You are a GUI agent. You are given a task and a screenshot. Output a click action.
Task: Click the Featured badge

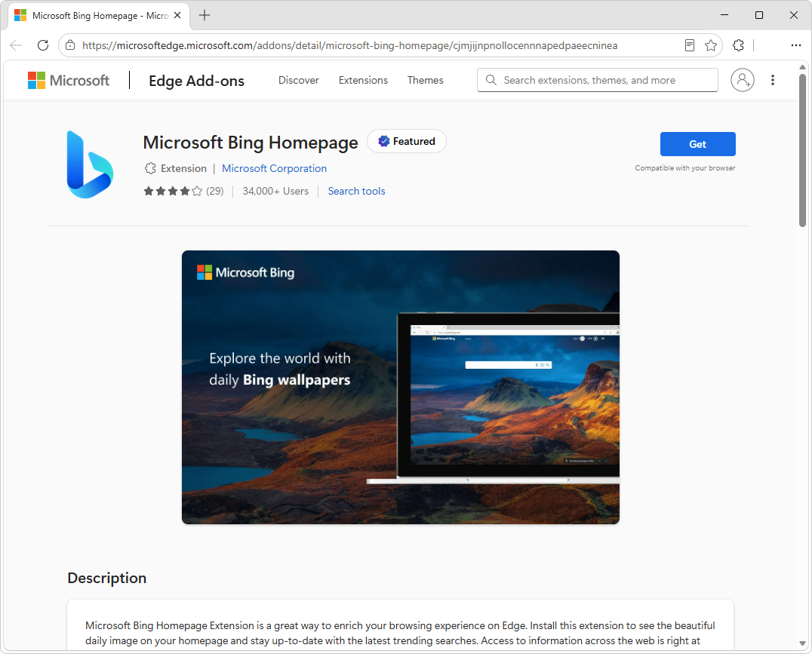(407, 141)
